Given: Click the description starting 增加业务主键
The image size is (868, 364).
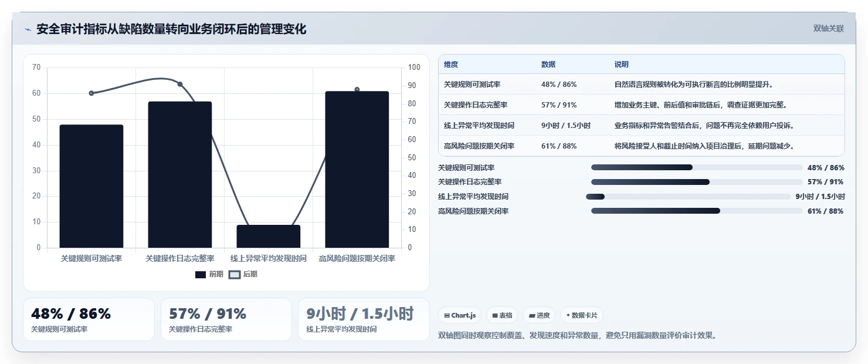Looking at the screenshot, I should (x=701, y=105).
